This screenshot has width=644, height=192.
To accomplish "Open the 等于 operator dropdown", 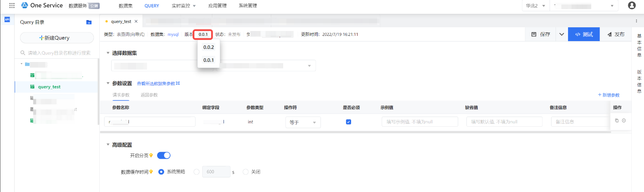I will pyautogui.click(x=303, y=122).
